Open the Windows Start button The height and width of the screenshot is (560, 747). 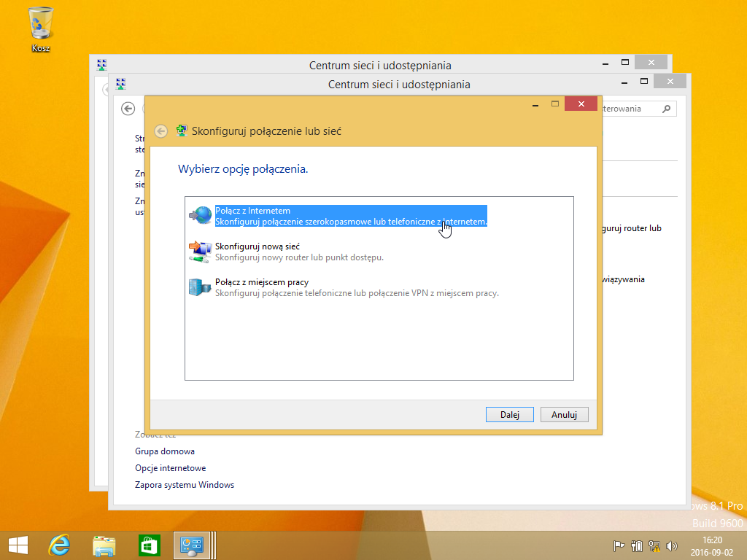[x=18, y=545]
